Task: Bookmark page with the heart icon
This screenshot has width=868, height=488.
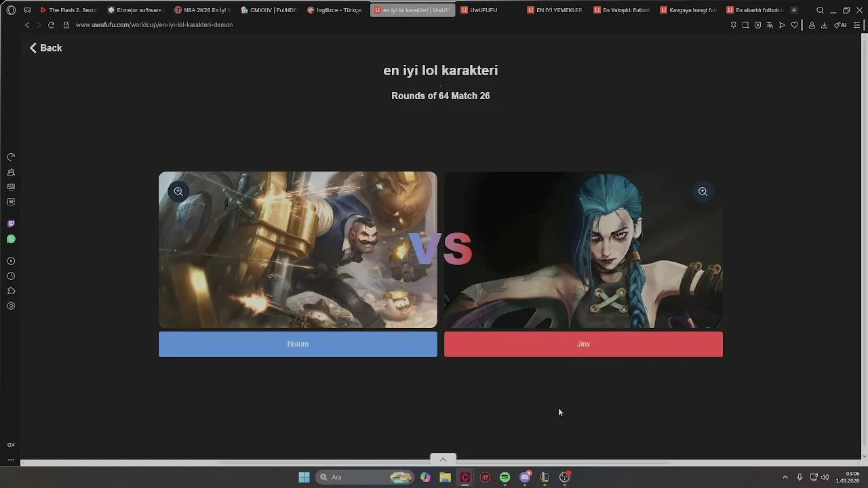Action: tap(794, 25)
